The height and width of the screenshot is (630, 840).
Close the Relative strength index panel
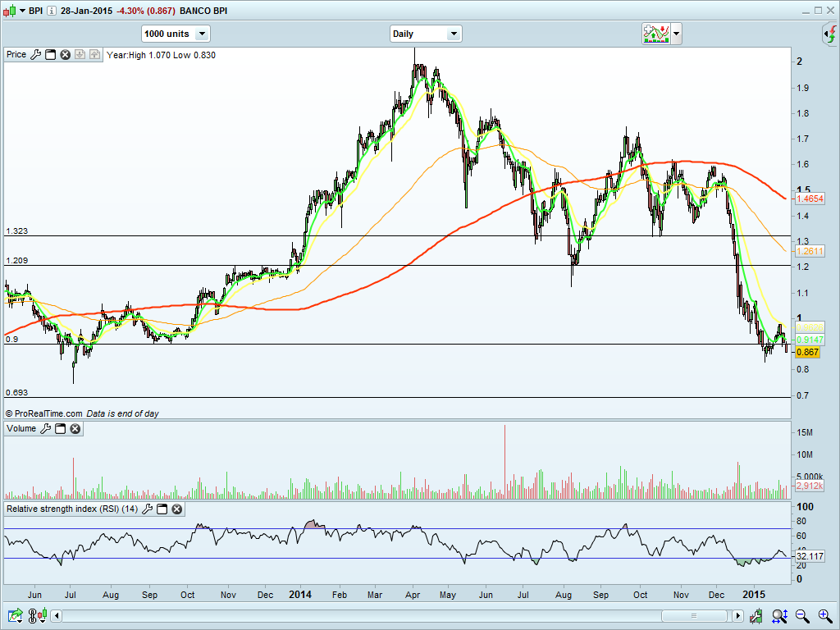[176, 509]
